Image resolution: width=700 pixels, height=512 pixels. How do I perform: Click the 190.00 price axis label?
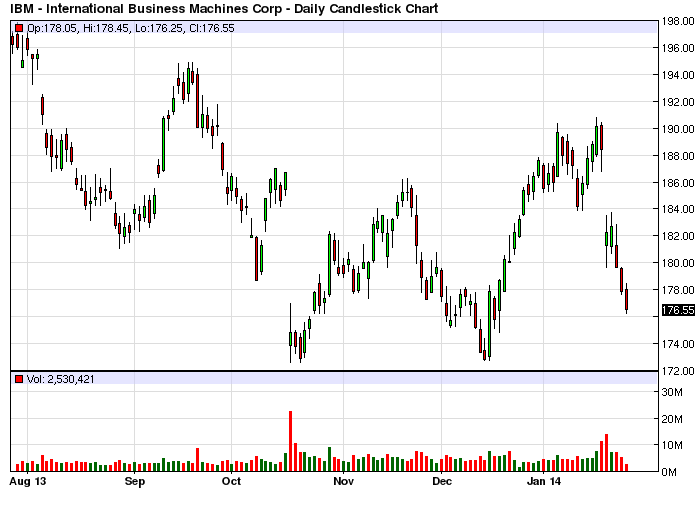[x=678, y=129]
